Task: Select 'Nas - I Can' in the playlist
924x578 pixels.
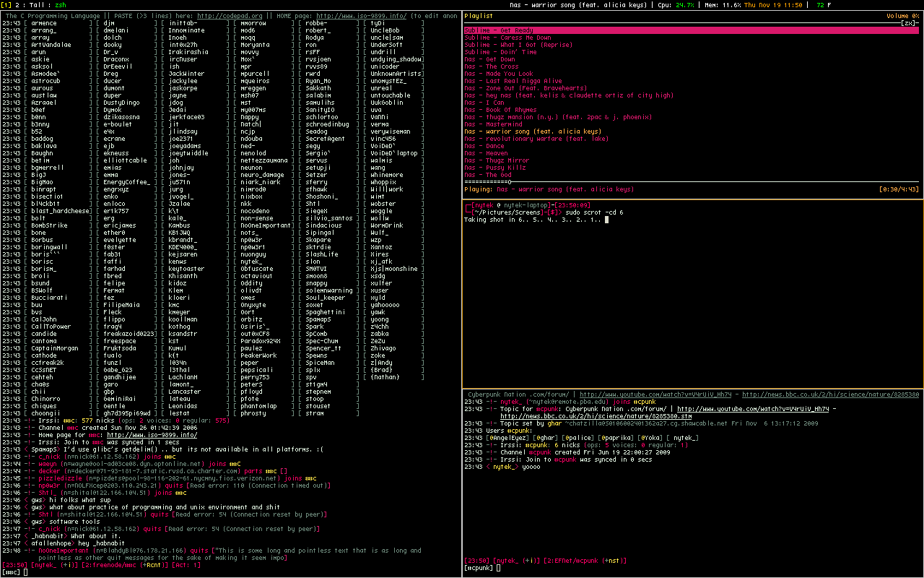Action: point(484,103)
